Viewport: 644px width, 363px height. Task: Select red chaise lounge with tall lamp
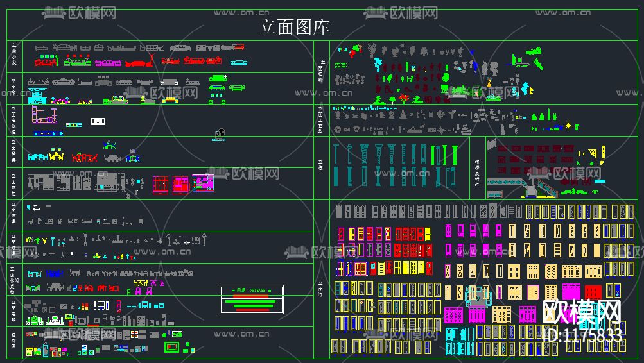[139, 60]
